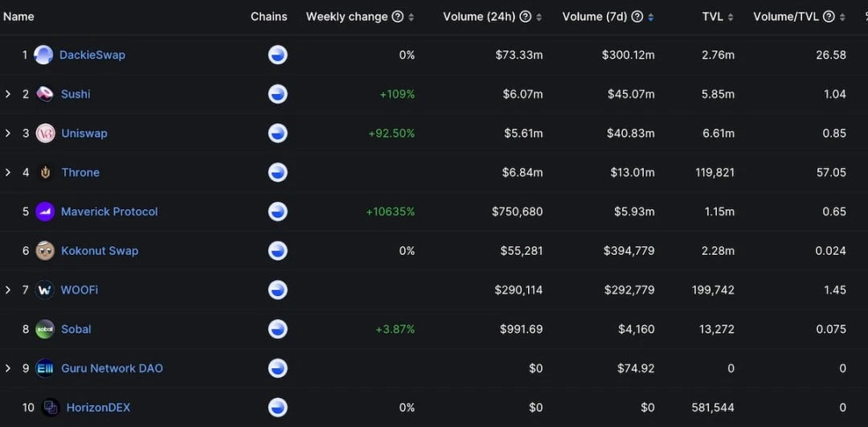Expand the Sushi row chevron
The height and width of the screenshot is (427, 868).
coord(8,94)
